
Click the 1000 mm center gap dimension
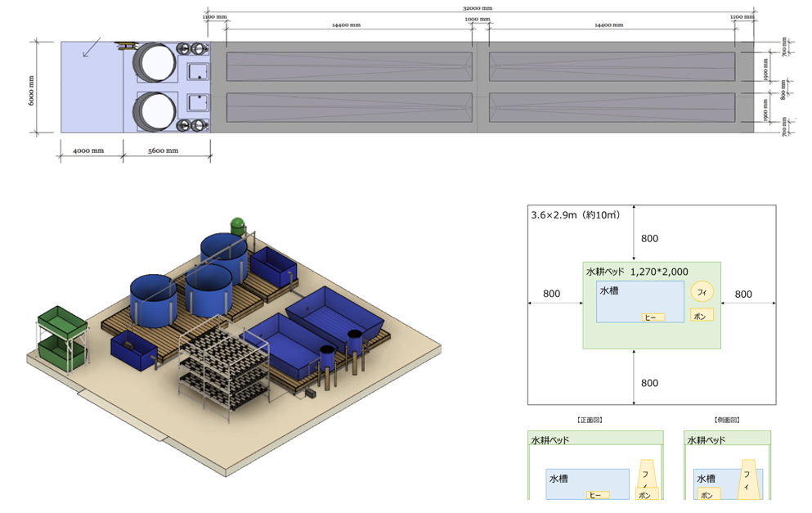[478, 19]
